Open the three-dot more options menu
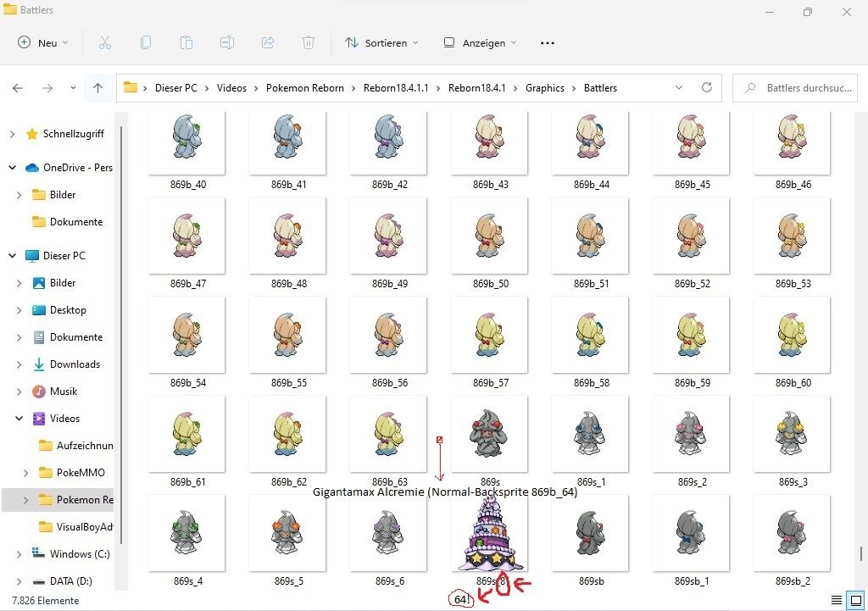 click(x=547, y=42)
